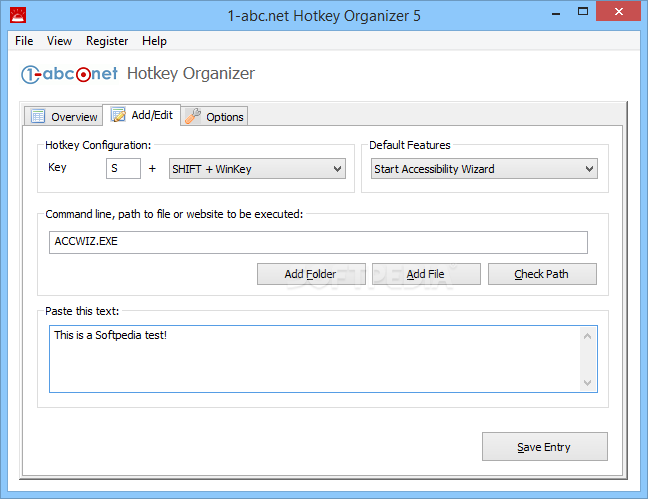This screenshot has height=499, width=648.
Task: Click the Hotkey Configuration label
Action: 98,145
